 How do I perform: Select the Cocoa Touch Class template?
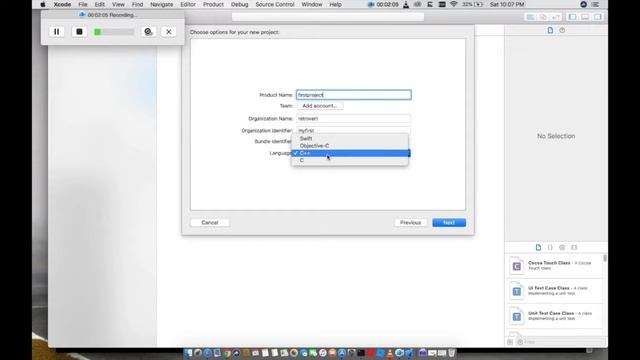[x=555, y=266]
